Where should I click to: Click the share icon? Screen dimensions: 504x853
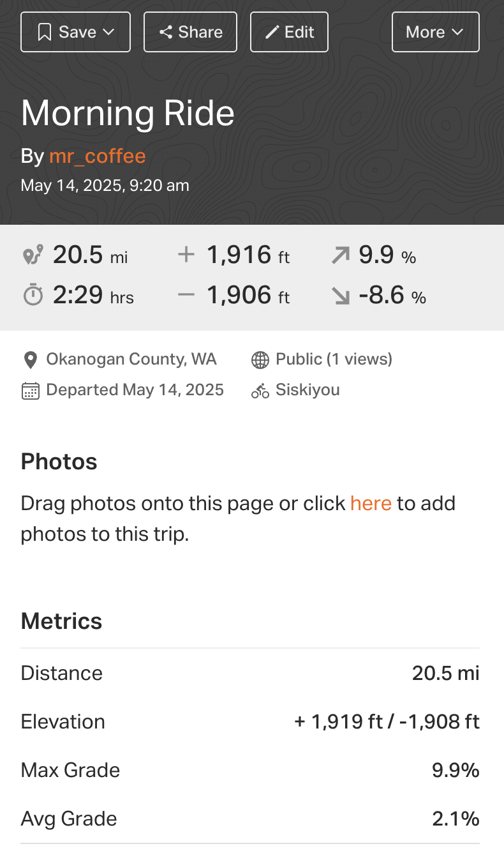166,33
